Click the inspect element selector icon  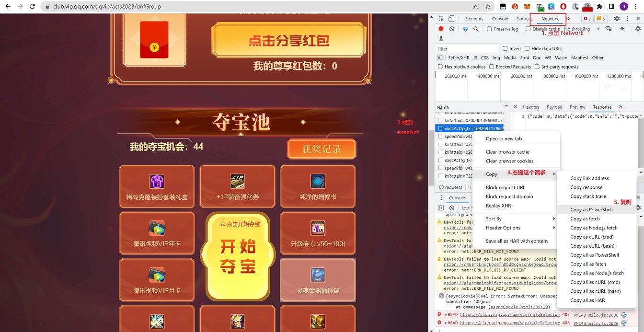point(441,19)
